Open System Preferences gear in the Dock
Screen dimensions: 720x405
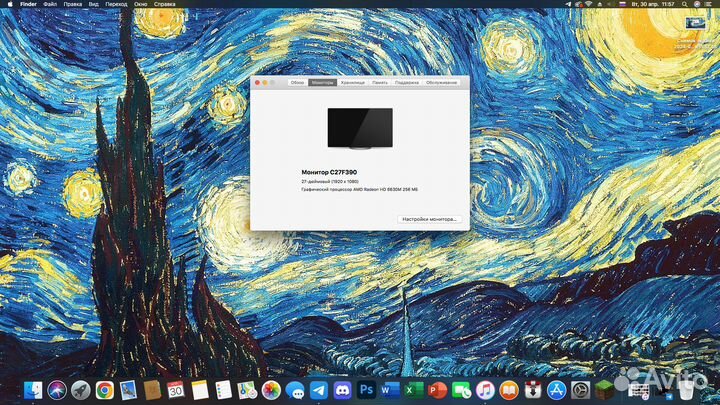(x=580, y=390)
